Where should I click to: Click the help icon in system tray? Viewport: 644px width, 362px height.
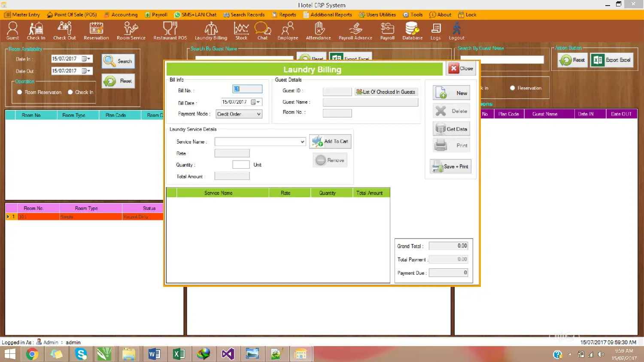click(x=557, y=354)
